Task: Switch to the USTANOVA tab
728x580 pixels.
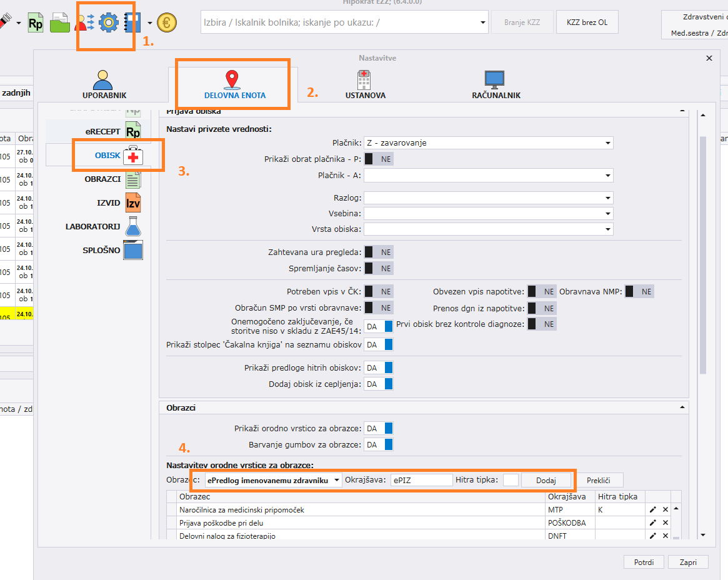Action: [365, 85]
